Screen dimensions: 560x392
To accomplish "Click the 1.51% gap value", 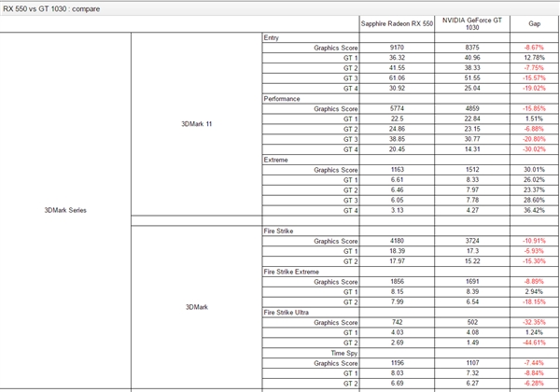I will click(534, 119).
